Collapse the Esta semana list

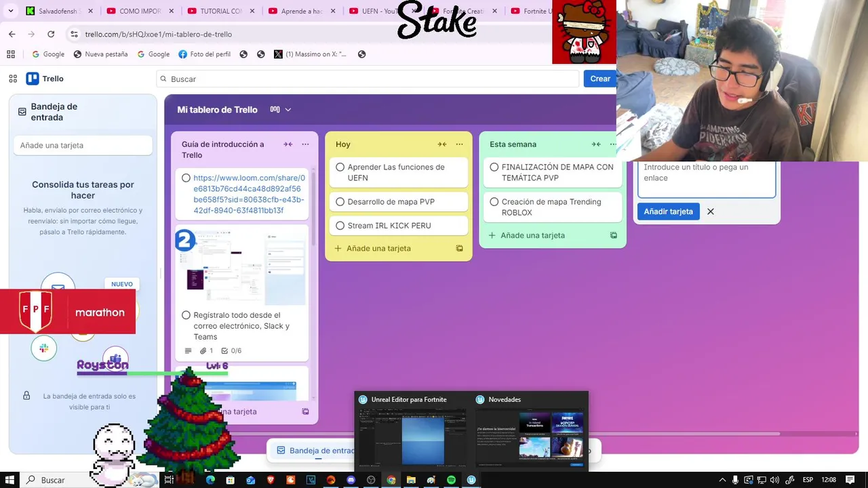[x=596, y=144]
